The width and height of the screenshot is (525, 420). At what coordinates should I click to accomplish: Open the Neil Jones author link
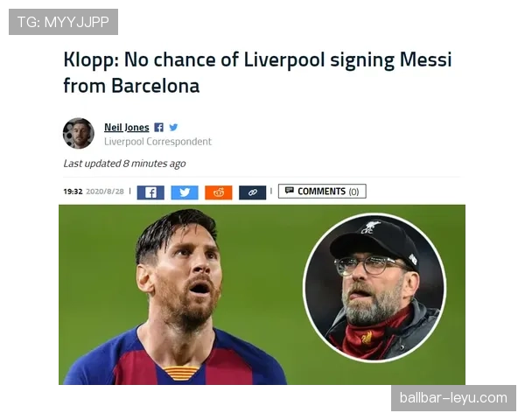(127, 128)
